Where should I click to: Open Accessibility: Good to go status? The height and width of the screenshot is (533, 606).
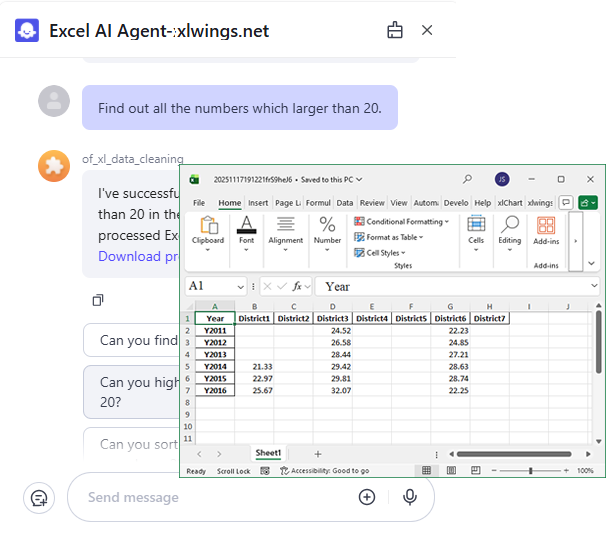[324, 470]
